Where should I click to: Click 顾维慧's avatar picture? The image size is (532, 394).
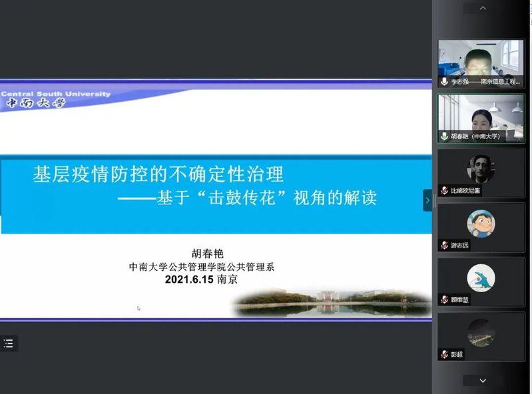pos(481,278)
